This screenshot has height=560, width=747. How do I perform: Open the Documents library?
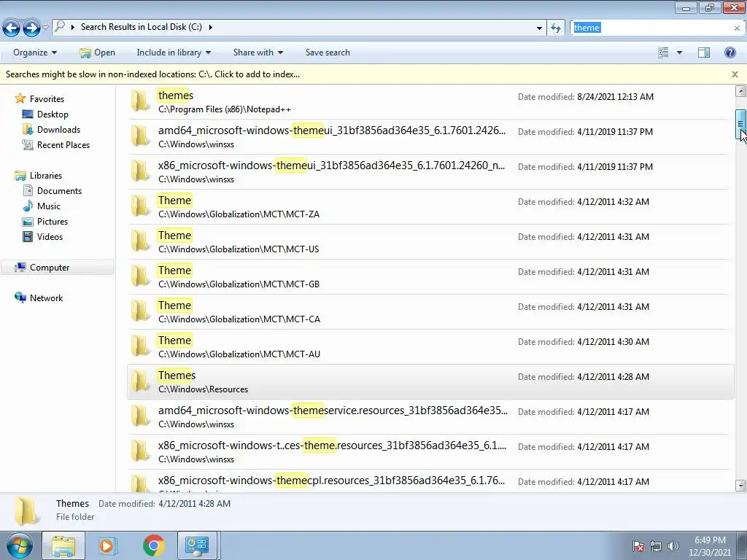coord(59,191)
